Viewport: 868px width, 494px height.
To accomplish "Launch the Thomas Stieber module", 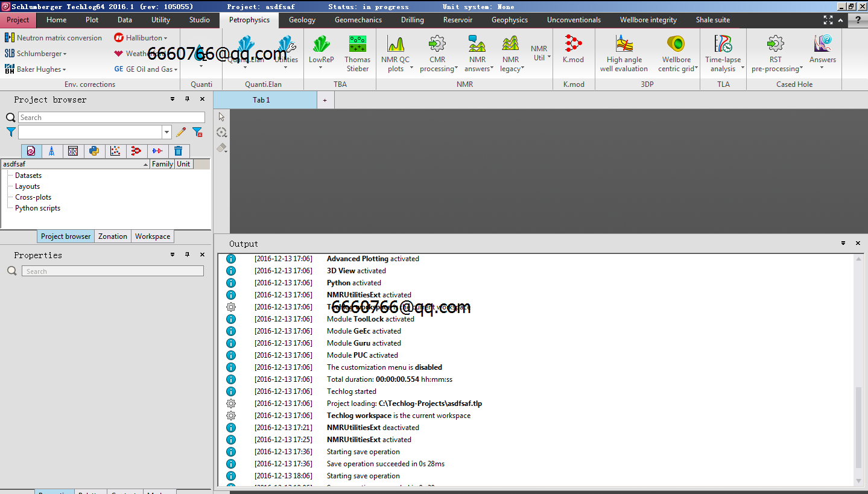I will [357, 53].
